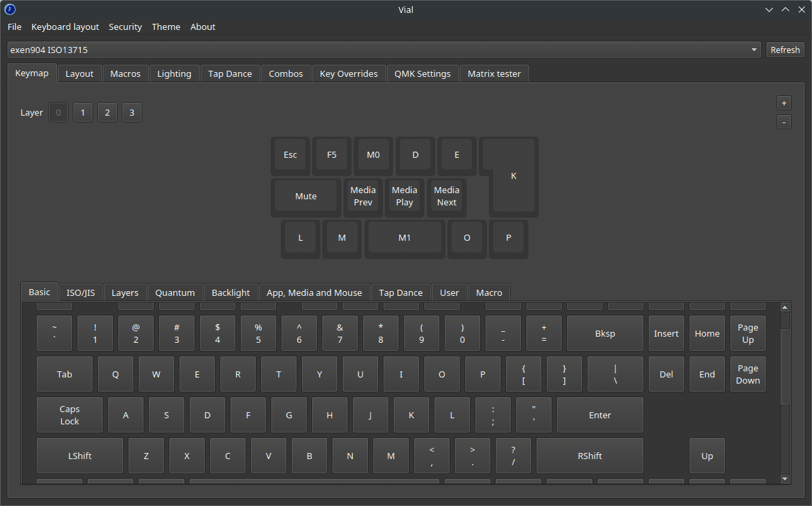Open the Combos tab

(286, 73)
